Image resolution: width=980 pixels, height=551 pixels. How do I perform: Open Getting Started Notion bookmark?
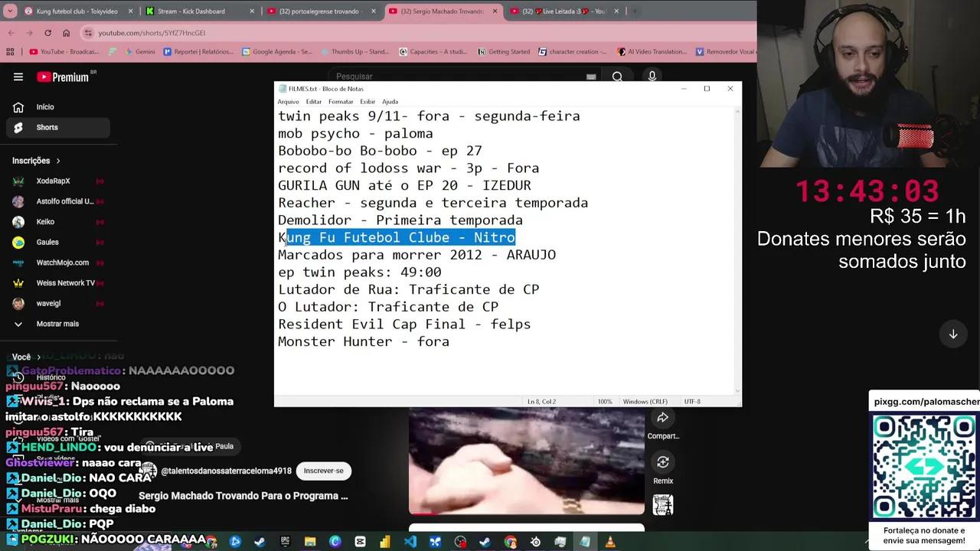503,52
